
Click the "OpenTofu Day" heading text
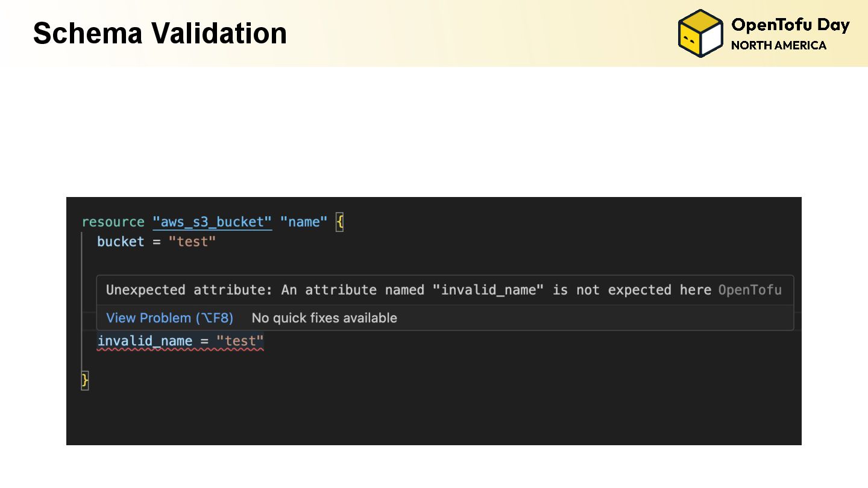(790, 25)
